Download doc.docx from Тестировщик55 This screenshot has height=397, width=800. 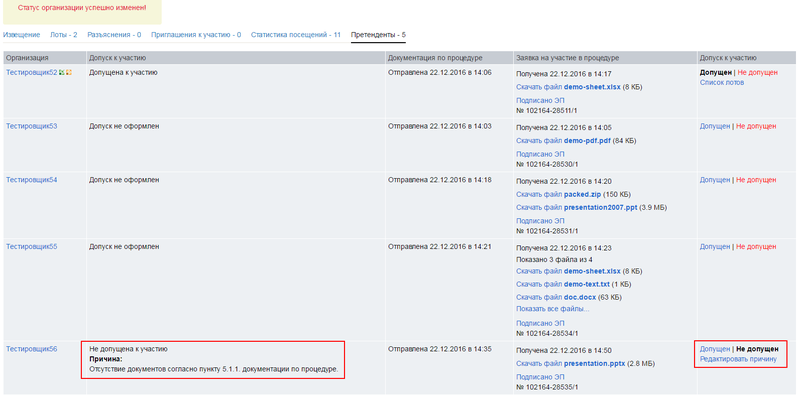point(557,297)
